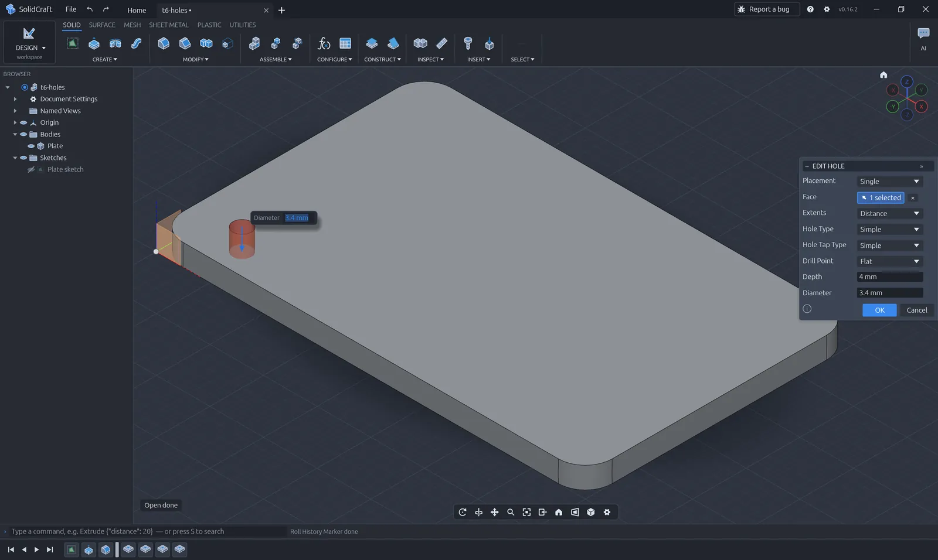Open the Extents dropdown
The image size is (938, 560).
click(x=890, y=214)
